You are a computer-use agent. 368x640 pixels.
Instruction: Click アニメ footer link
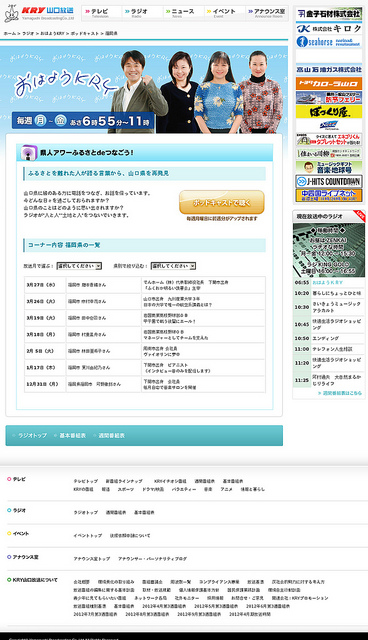[x=226, y=489]
